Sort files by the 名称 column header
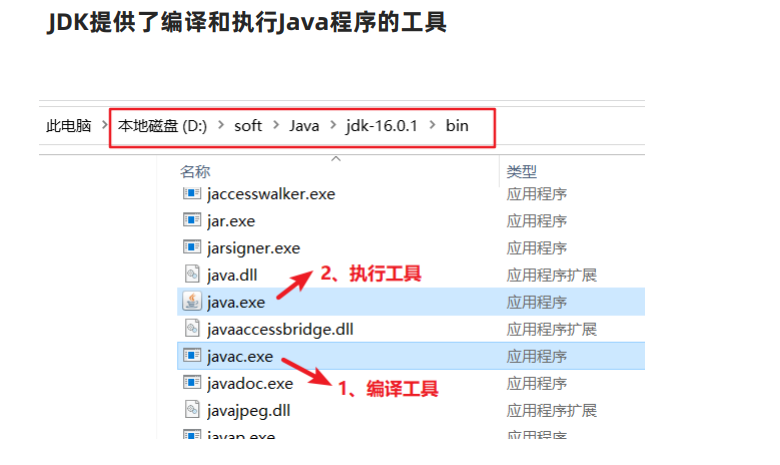The width and height of the screenshot is (780, 465). click(x=195, y=172)
